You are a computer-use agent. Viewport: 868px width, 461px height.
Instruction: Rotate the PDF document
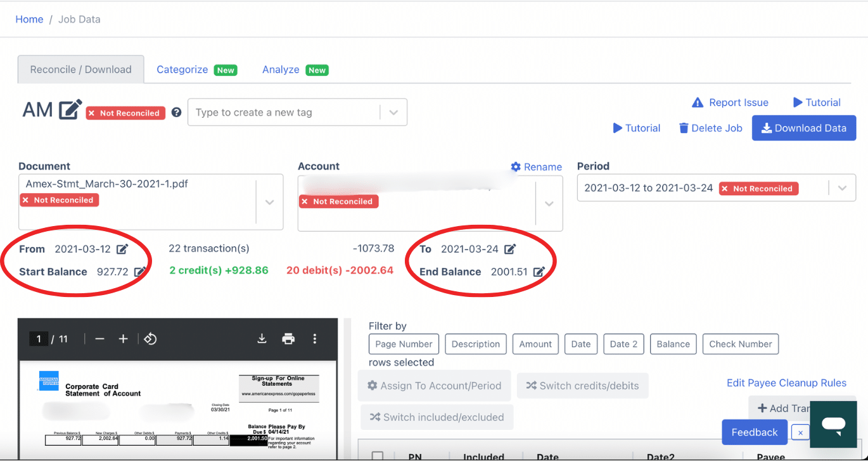click(x=150, y=339)
